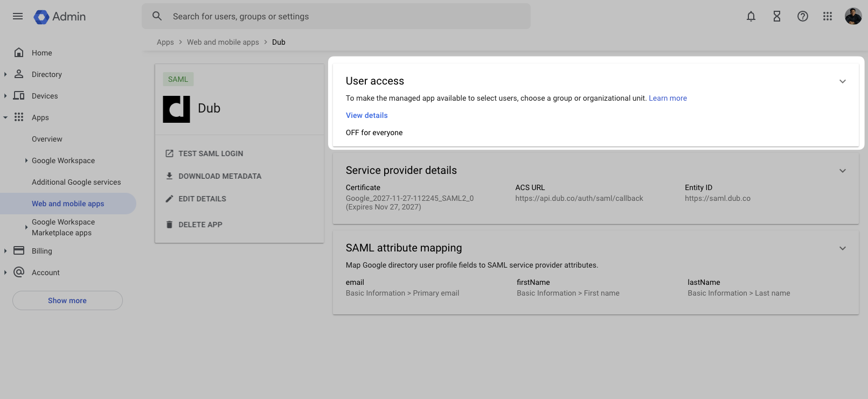Viewport: 868px width, 399px height.
Task: Click the Home house icon
Action: coord(19,52)
